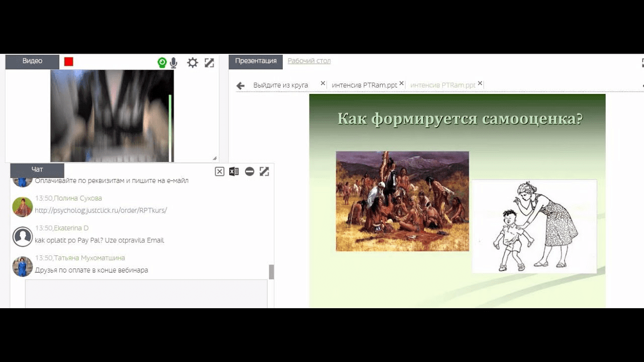Switch to the Презентация tab
The width and height of the screenshot is (644, 362).
[256, 61]
